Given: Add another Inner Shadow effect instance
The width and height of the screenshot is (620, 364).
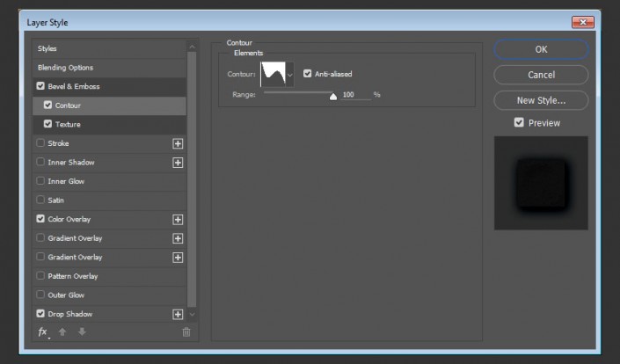Looking at the screenshot, I should point(178,163).
